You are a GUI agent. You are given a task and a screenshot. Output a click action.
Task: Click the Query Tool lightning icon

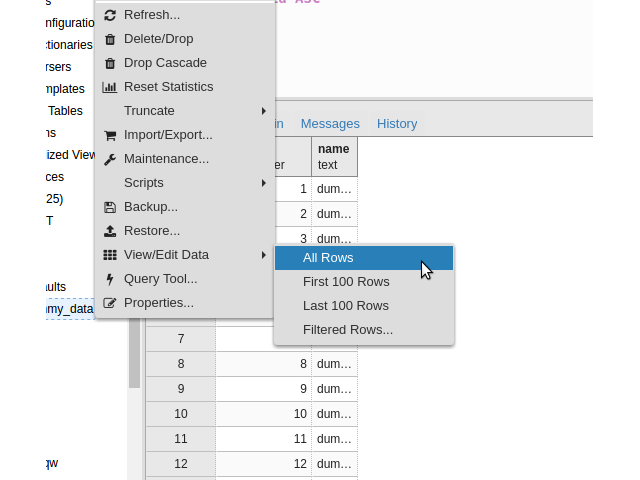click(x=110, y=279)
